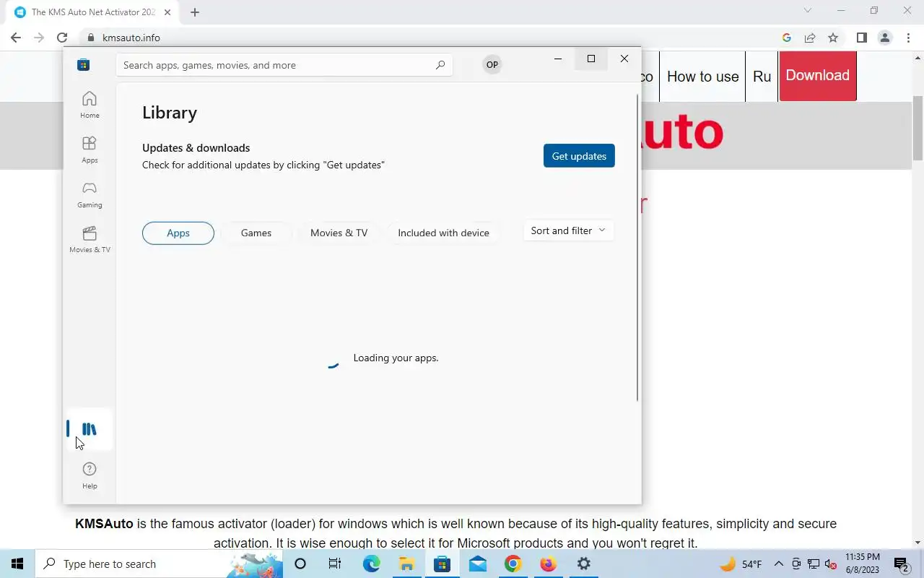This screenshot has width=924, height=578.
Task: Select the KMS Auto Net Activator tab
Action: pos(92,12)
